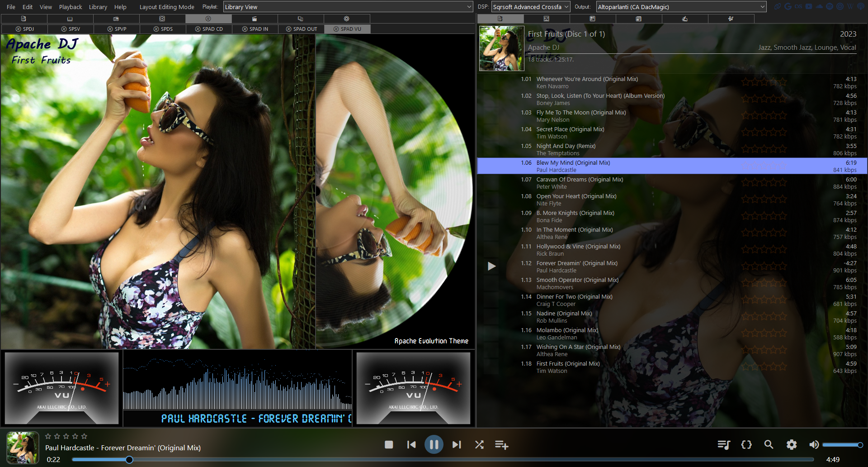Select the SPAD VU tab
Screen dimensions: 868x467
point(347,29)
